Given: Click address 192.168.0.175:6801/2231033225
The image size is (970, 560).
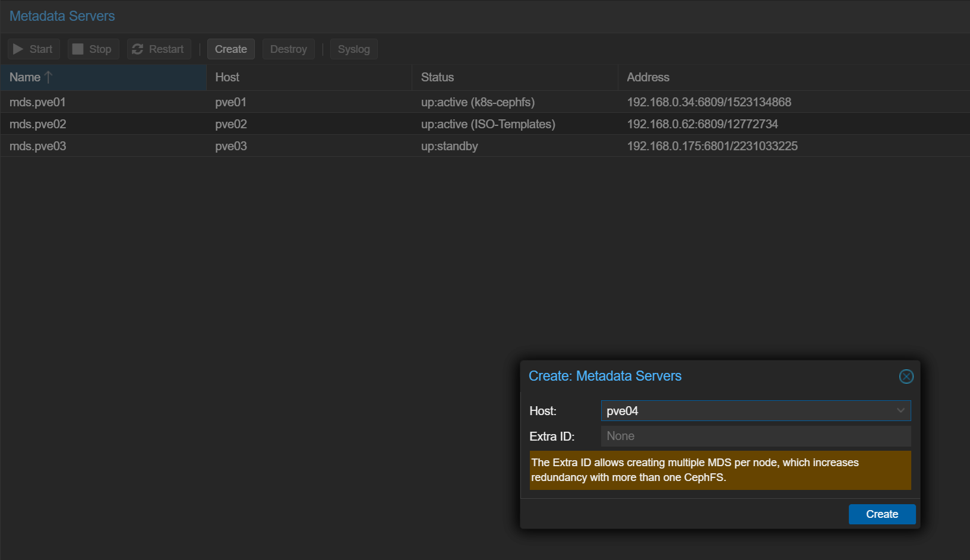Looking at the screenshot, I should click(712, 146).
